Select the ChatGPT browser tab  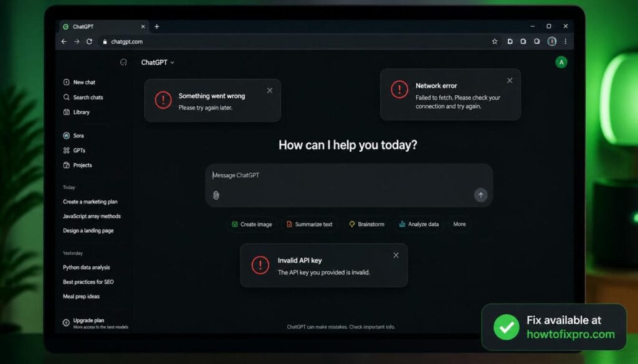click(104, 27)
